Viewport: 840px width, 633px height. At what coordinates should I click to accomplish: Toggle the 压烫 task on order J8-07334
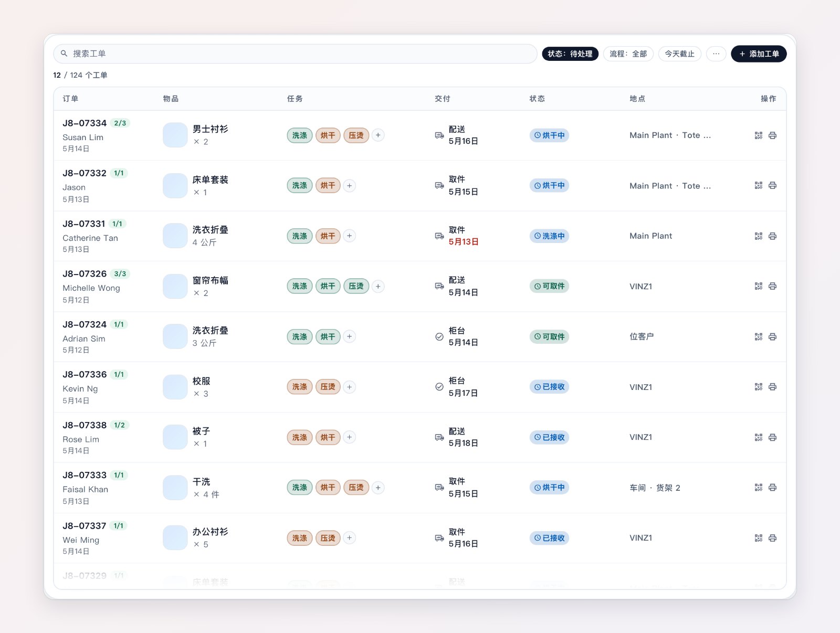point(356,135)
